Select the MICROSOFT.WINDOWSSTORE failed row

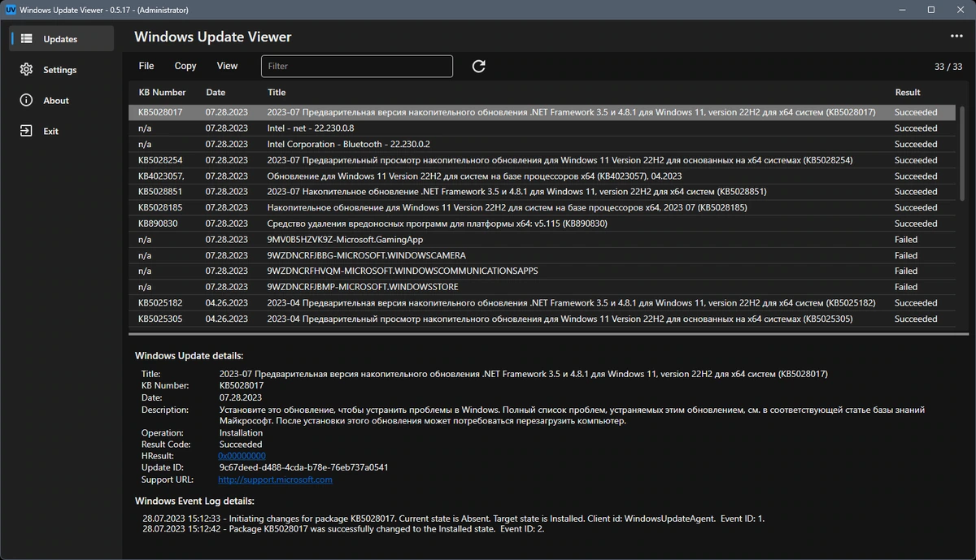click(542, 287)
